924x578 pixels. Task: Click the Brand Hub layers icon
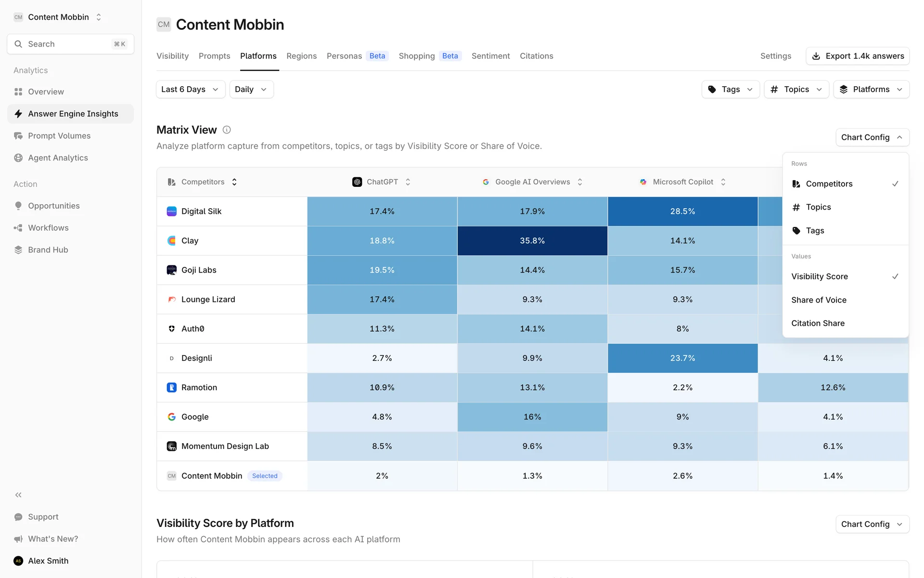[x=18, y=250]
